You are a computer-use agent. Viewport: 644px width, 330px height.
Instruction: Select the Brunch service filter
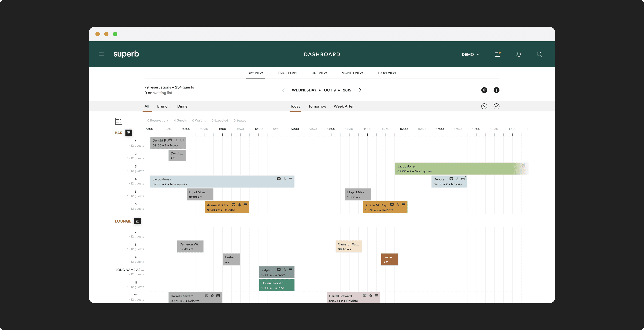coord(163,106)
